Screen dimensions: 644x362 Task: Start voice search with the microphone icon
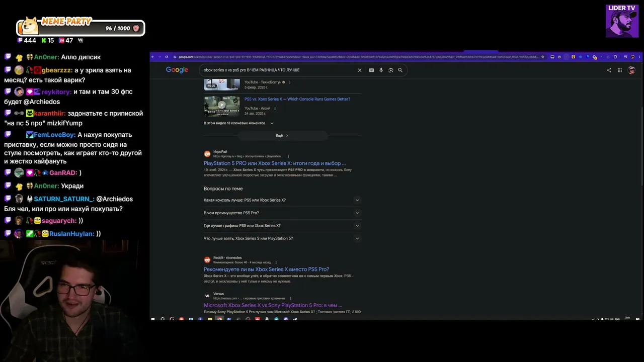point(381,70)
